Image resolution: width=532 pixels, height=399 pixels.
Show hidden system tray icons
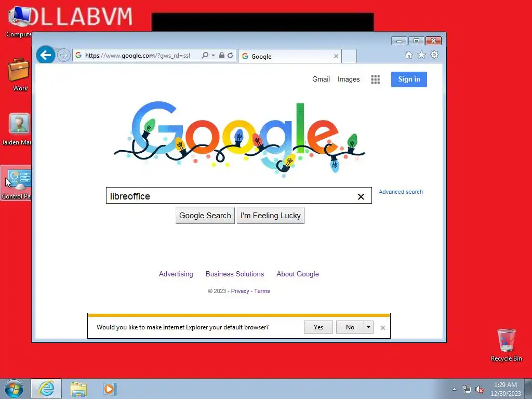[454, 389]
